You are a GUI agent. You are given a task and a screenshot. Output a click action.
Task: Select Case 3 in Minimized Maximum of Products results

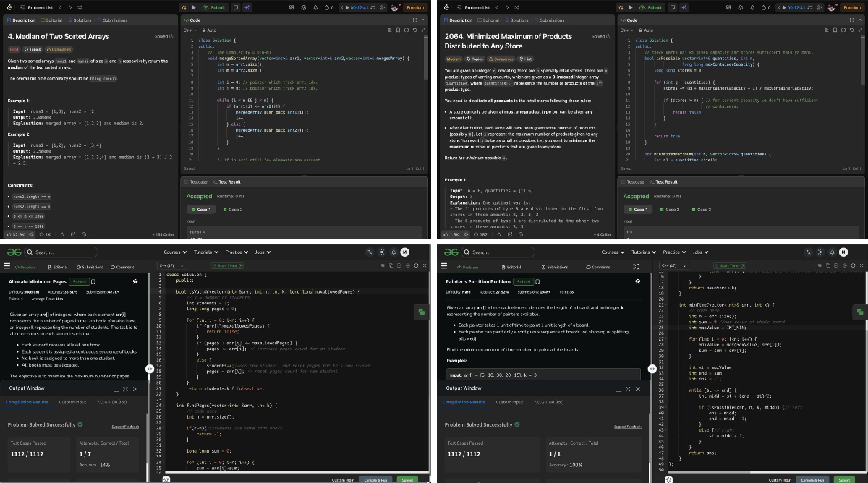pos(702,210)
